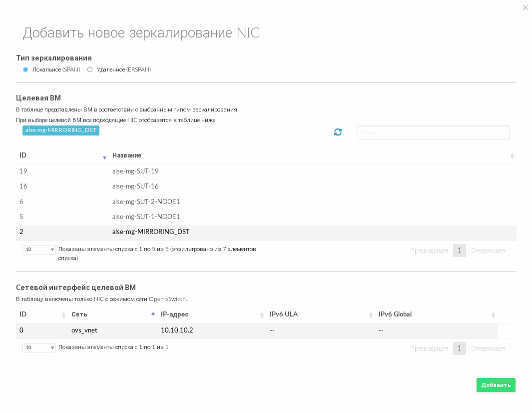Sort NIC table by IPv6 Global icon
Viewport: 532px width, 413px height.
pos(493,315)
